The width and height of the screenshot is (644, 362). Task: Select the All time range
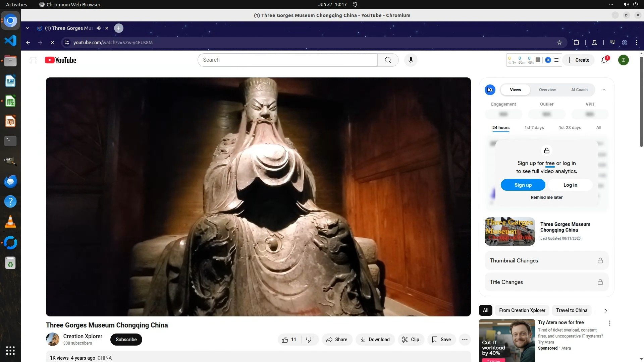pos(598,128)
